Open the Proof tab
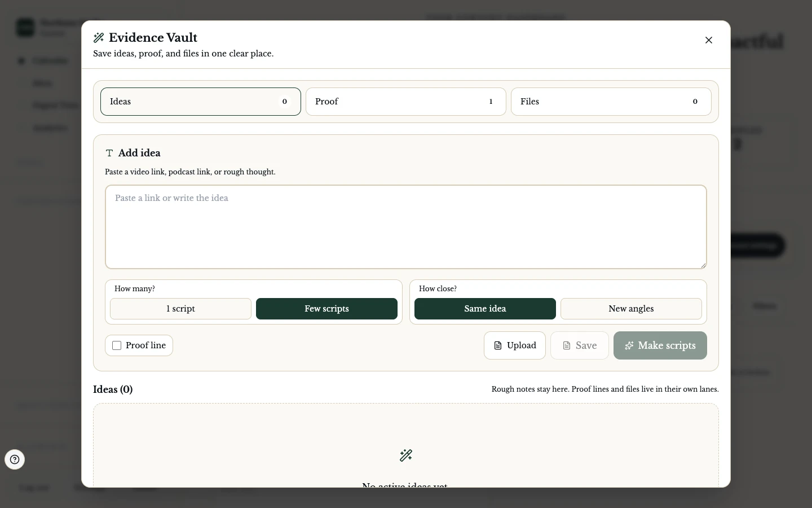The width and height of the screenshot is (812, 508). tap(406, 102)
